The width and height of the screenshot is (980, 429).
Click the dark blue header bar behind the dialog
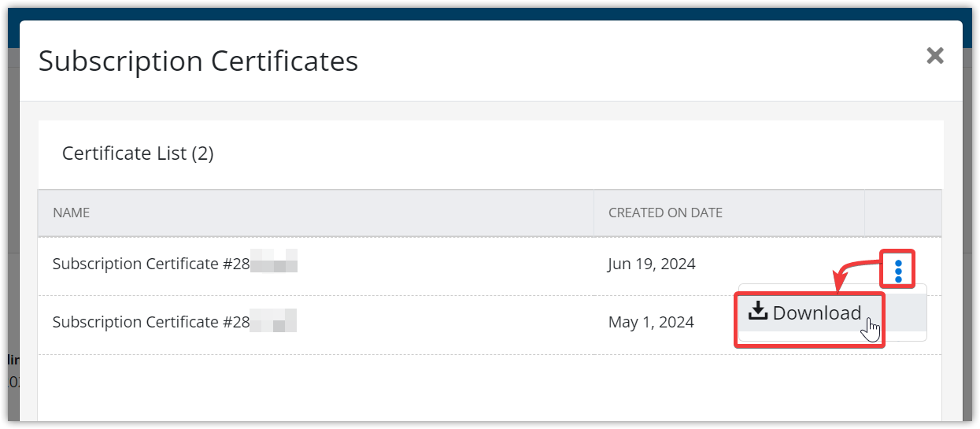[490, 14]
